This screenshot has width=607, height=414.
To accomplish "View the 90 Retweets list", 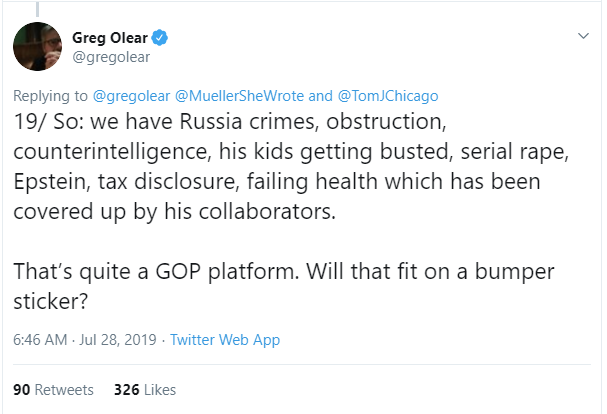I will [53, 389].
